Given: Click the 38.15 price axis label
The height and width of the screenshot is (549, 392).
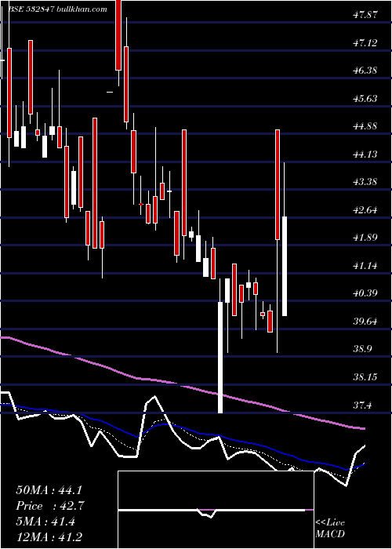Looking at the screenshot, I should click(x=365, y=376).
